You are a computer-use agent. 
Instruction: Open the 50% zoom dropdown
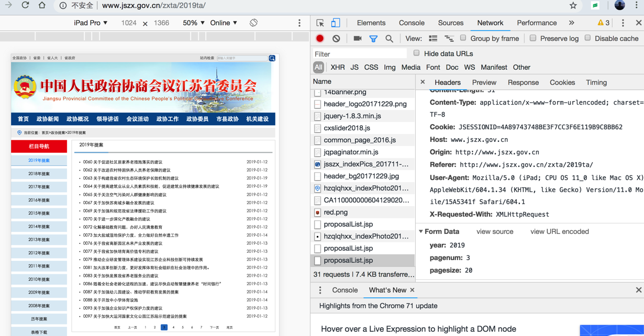click(x=193, y=23)
